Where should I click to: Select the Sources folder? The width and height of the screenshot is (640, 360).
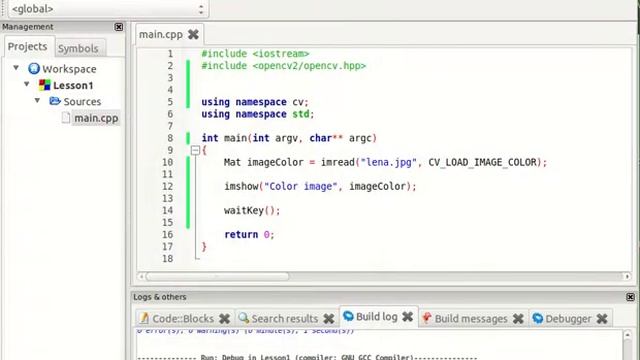pyautogui.click(x=82, y=102)
